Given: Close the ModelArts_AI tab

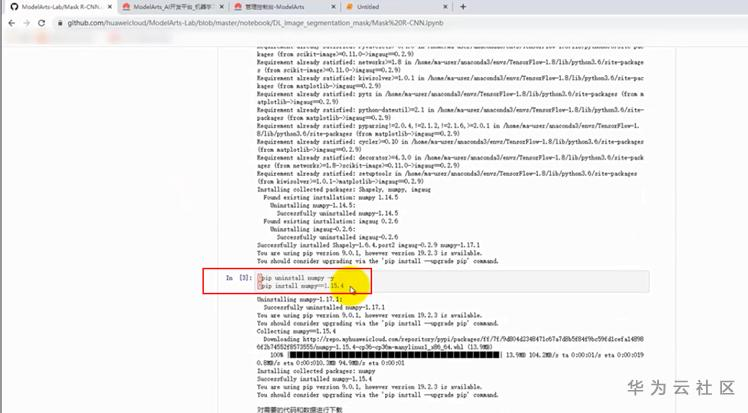Looking at the screenshot, I should click(x=222, y=7).
